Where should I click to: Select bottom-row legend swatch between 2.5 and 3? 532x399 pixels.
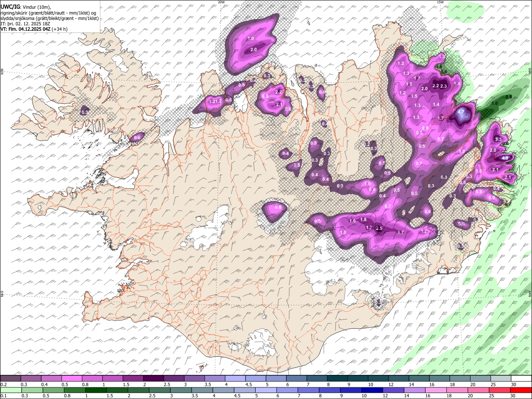point(160,390)
